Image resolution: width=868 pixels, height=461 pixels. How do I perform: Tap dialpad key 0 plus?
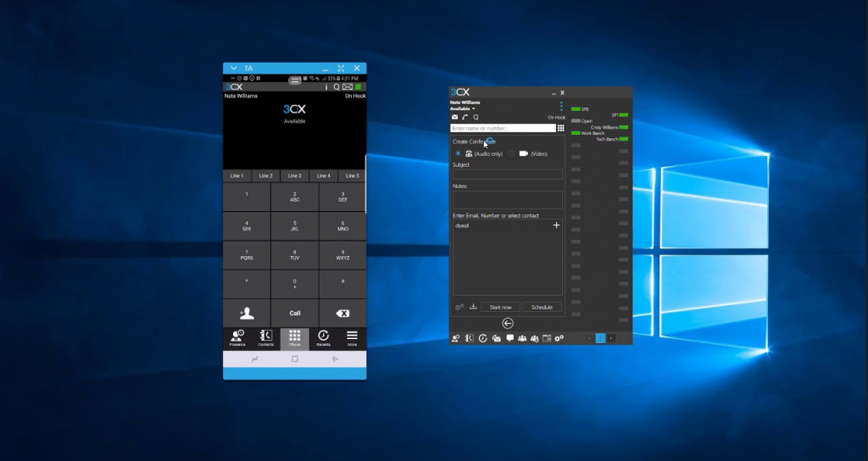click(294, 284)
